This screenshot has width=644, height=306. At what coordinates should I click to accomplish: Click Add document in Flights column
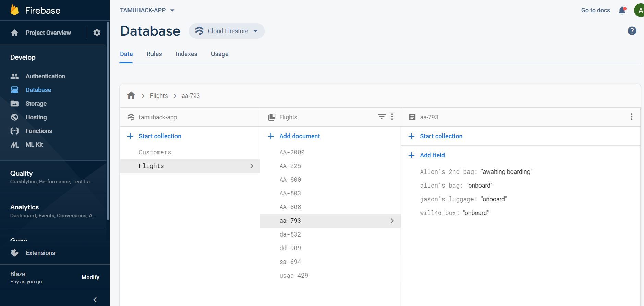(x=299, y=136)
